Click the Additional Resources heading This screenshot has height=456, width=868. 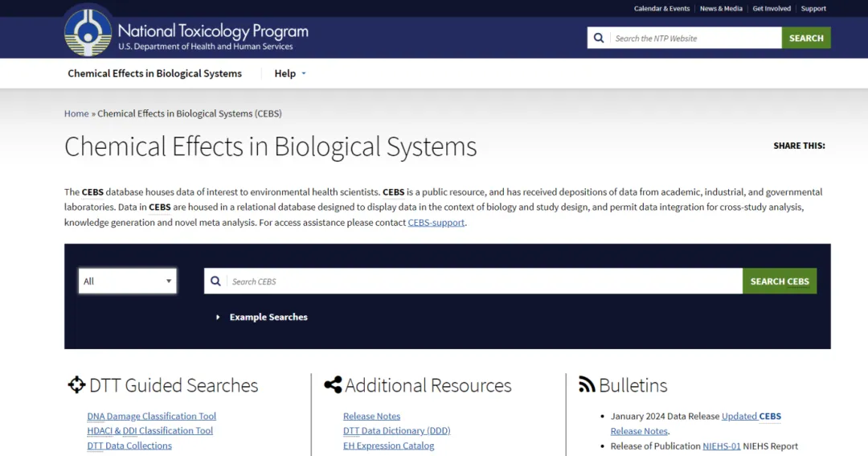tap(428, 385)
